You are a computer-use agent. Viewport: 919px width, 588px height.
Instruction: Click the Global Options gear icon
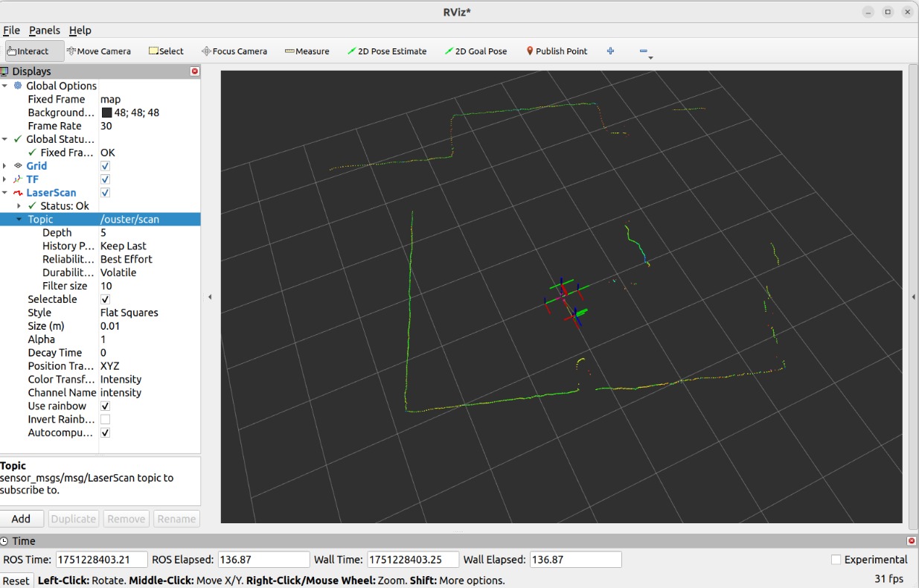(x=19, y=86)
